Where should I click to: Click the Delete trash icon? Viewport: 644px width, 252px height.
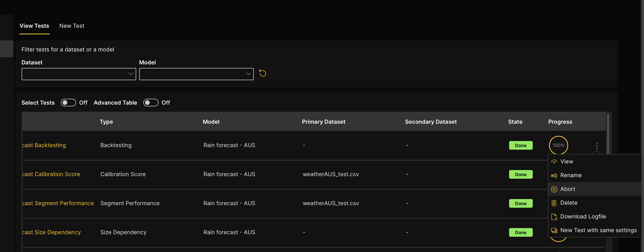554,203
